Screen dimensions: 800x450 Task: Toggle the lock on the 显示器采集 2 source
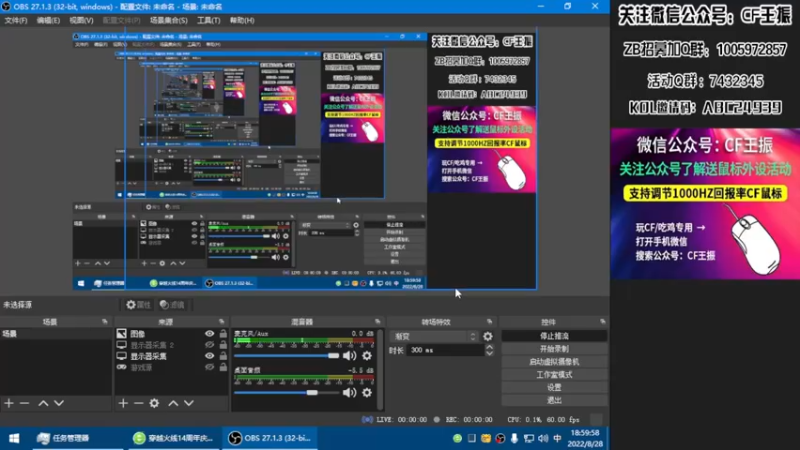click(x=223, y=345)
